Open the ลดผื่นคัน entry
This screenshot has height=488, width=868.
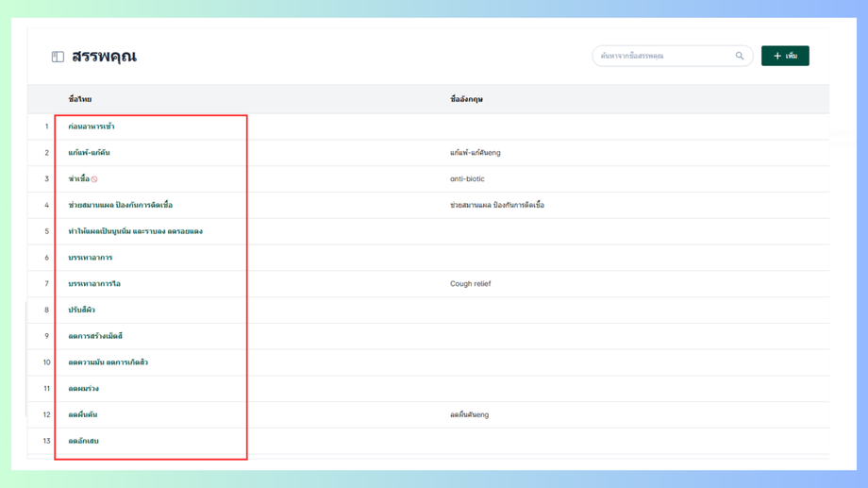(82, 414)
